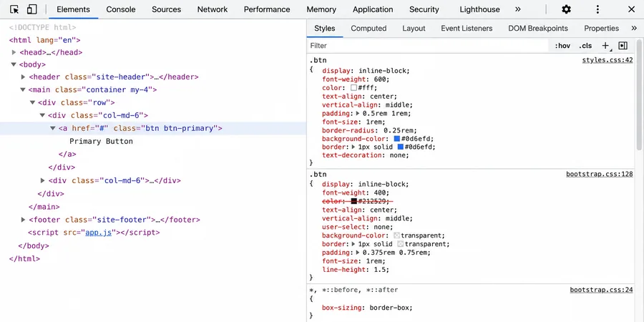Collapse the first col-md-6 div
Screen dimensions: 644x322
coord(42,115)
